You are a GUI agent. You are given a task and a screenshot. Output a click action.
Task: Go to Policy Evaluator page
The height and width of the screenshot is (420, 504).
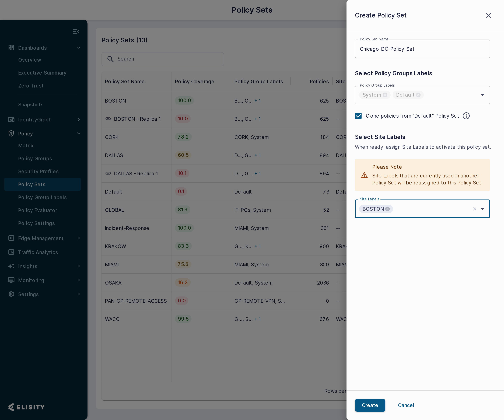point(38,210)
